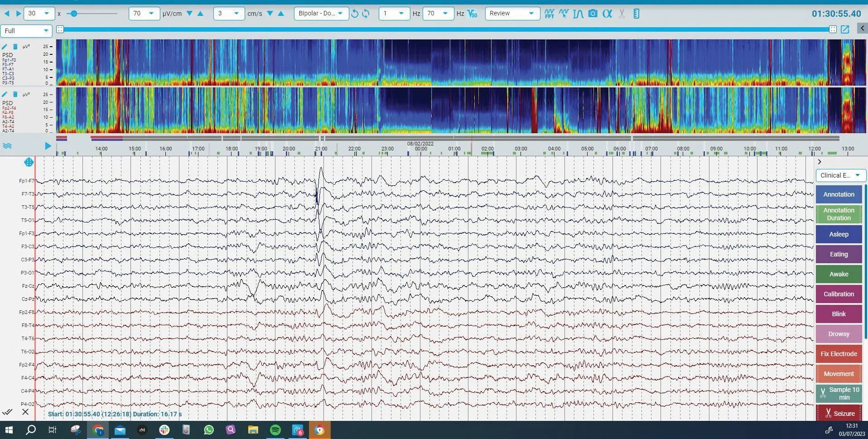Confirm selection with double-check icon
The image size is (868, 439).
pyautogui.click(x=7, y=412)
